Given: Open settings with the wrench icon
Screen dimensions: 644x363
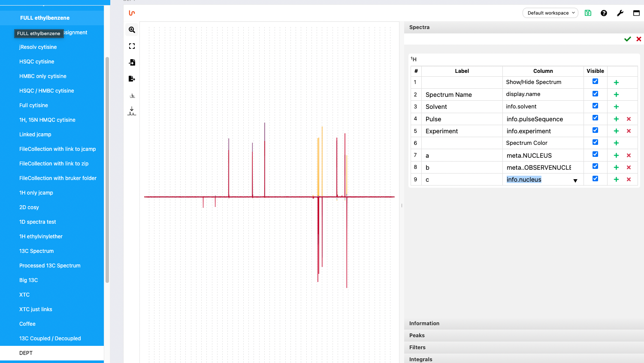Looking at the screenshot, I should pyautogui.click(x=620, y=13).
